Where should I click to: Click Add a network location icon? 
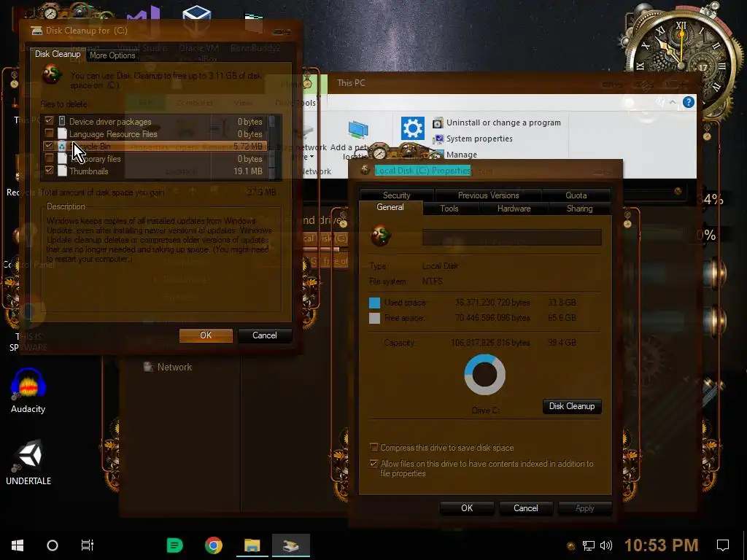click(357, 130)
